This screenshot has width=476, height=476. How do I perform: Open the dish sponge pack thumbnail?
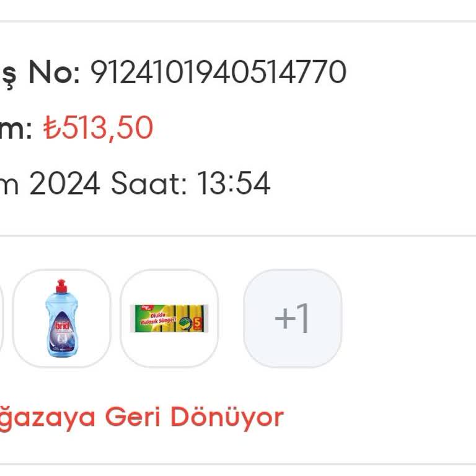[169, 318]
